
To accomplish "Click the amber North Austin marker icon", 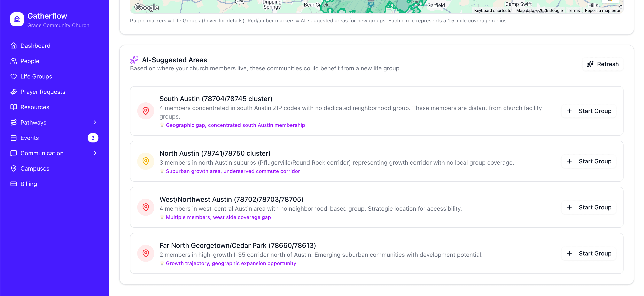I will [146, 161].
